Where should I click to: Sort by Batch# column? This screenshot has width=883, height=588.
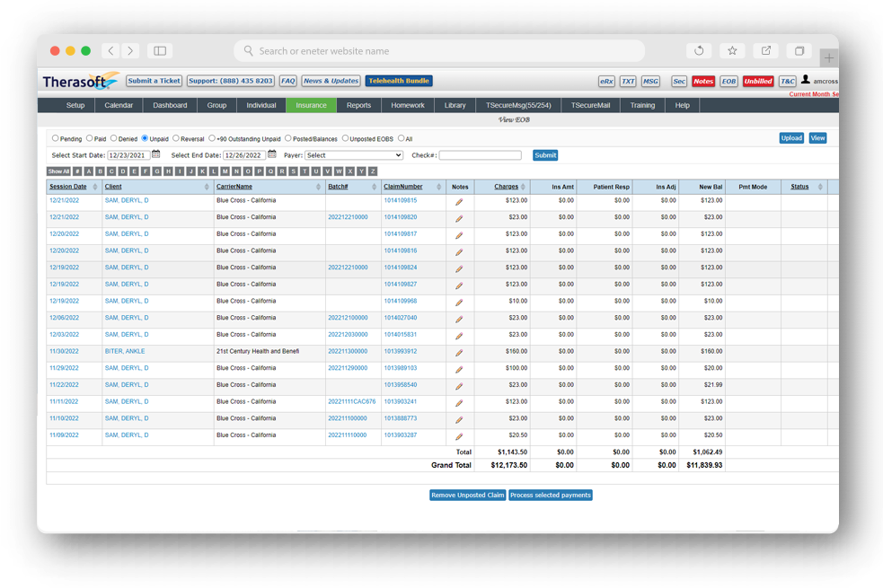point(338,187)
